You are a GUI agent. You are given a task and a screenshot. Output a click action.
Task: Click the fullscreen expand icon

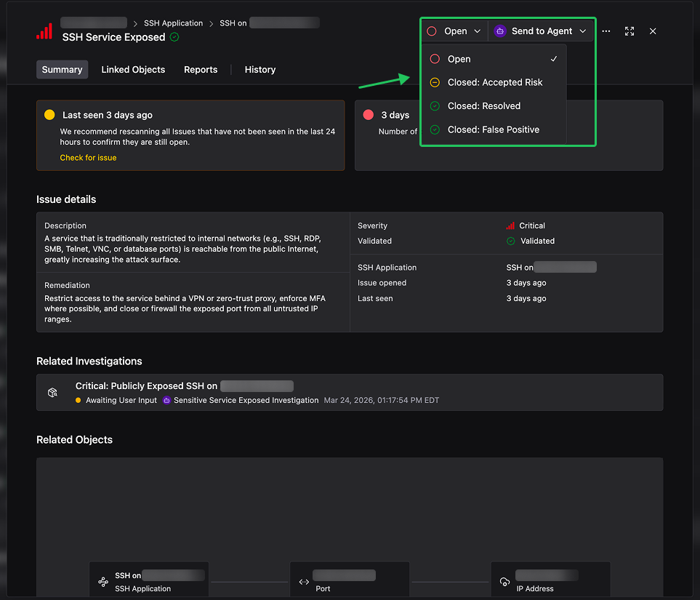coord(629,31)
